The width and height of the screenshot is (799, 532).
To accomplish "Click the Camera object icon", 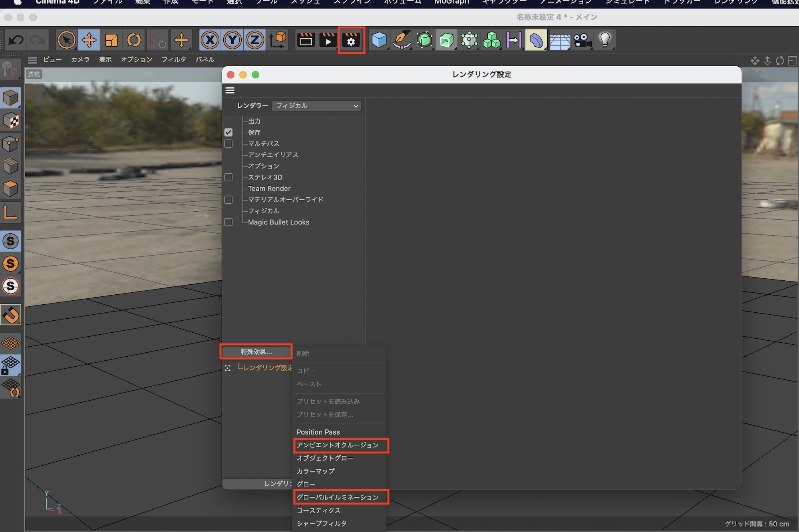I will point(582,40).
